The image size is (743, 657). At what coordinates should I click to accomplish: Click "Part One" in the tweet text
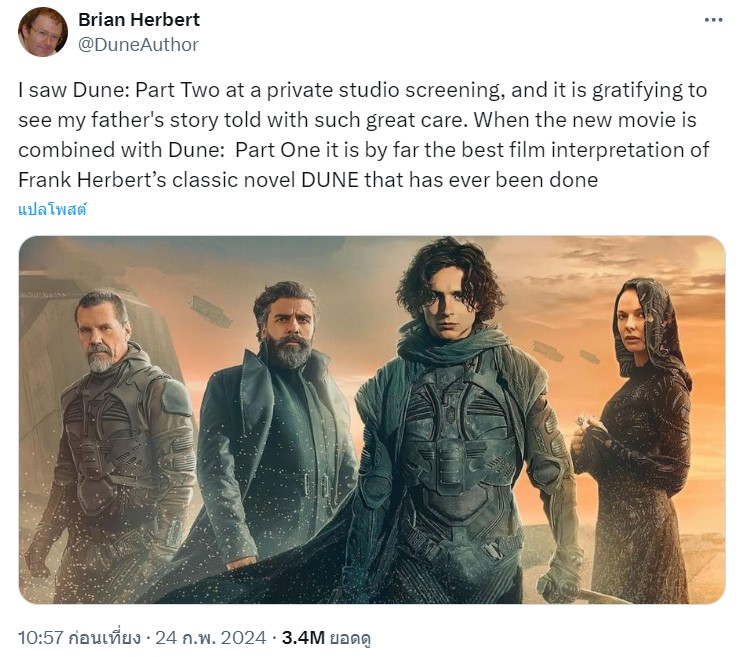[273, 150]
